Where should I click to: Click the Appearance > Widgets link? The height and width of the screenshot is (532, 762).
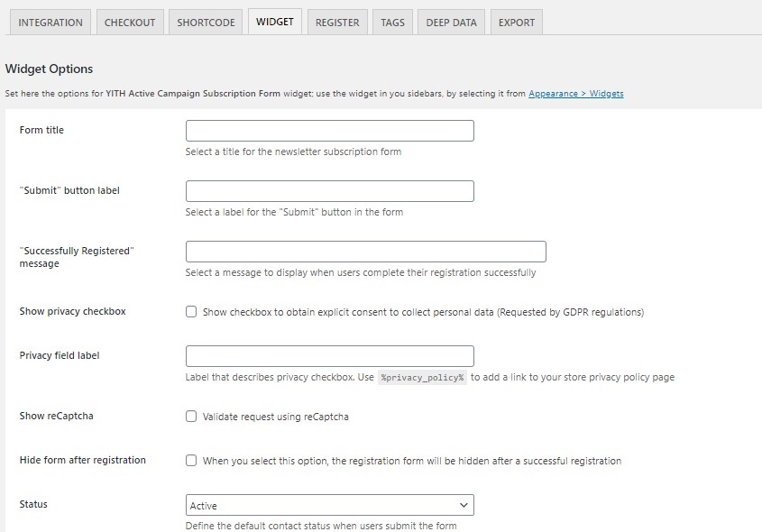pyautogui.click(x=575, y=94)
